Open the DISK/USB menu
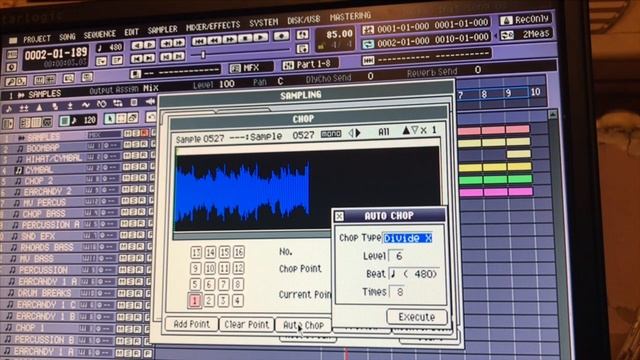 click(303, 20)
